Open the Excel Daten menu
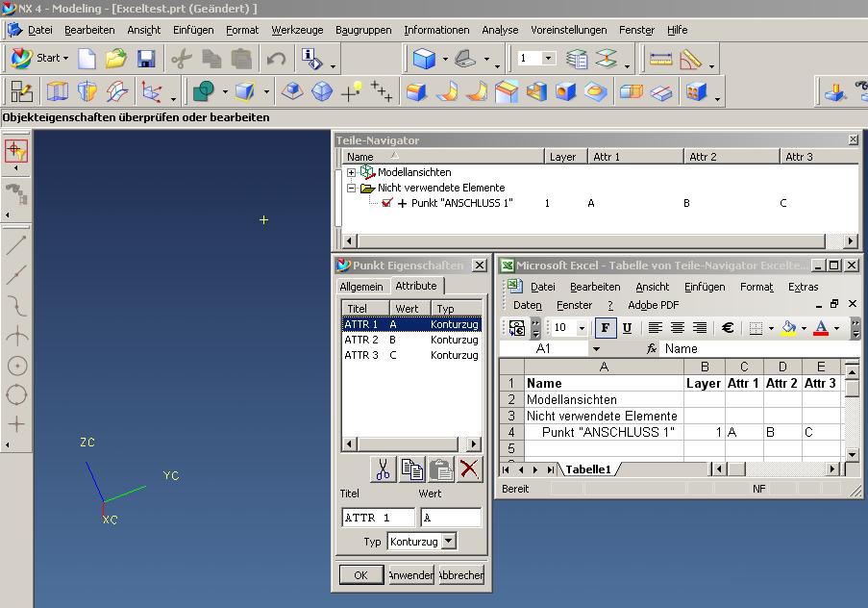868x608 pixels. click(527, 305)
